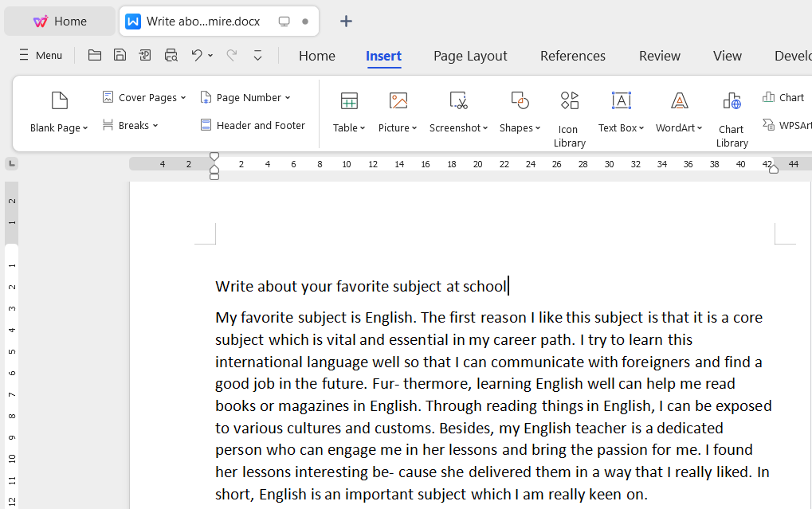Click the Open folder icon

point(94,55)
